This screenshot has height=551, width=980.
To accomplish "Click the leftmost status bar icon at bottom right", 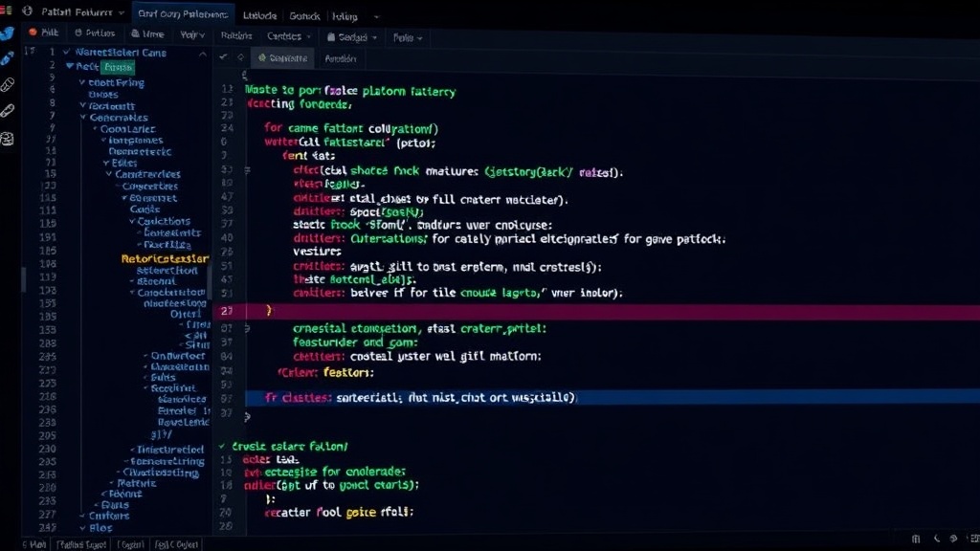I will coord(916,539).
